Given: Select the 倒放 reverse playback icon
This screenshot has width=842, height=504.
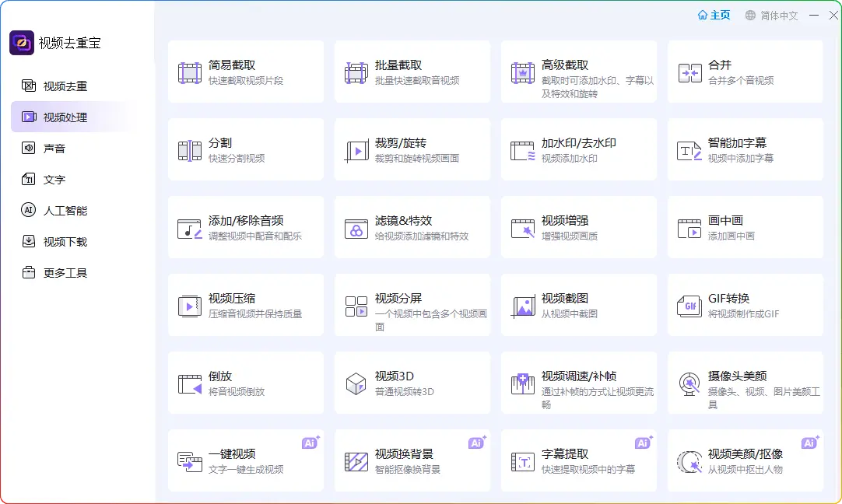Looking at the screenshot, I should tap(190, 383).
